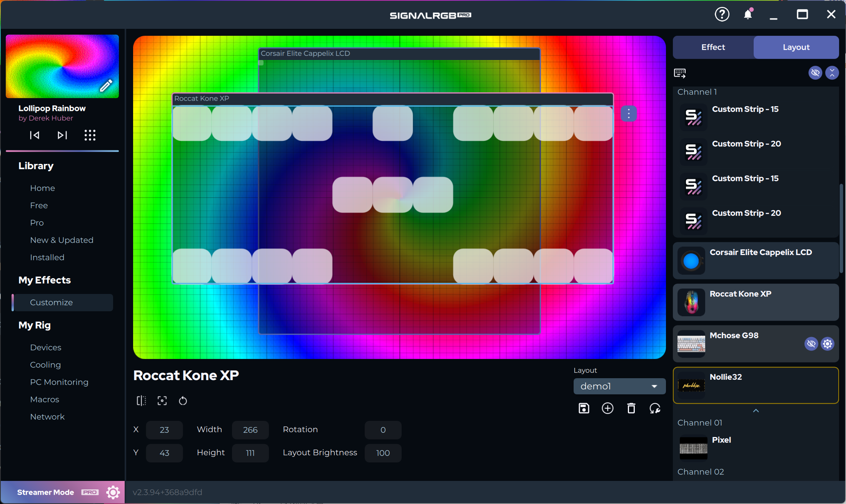
Task: Click the mirror/flip device icon
Action: click(141, 401)
